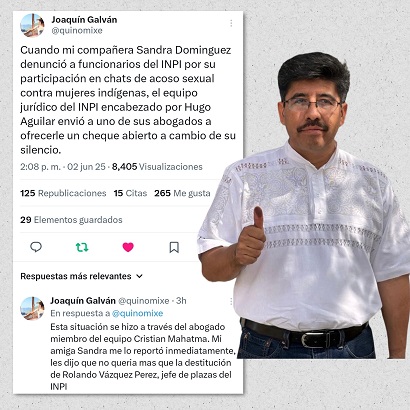Click the reply speech bubble icon
Screen dimensions: 410x410
[36, 247]
